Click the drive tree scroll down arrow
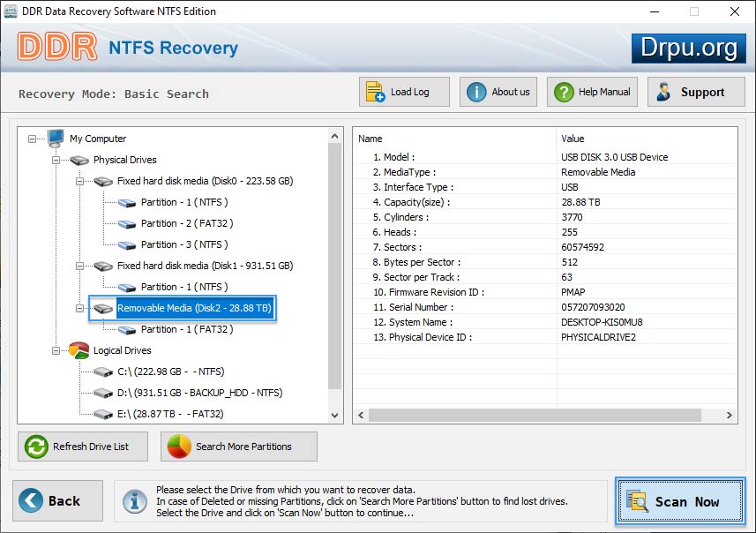The width and height of the screenshot is (756, 533). point(335,416)
